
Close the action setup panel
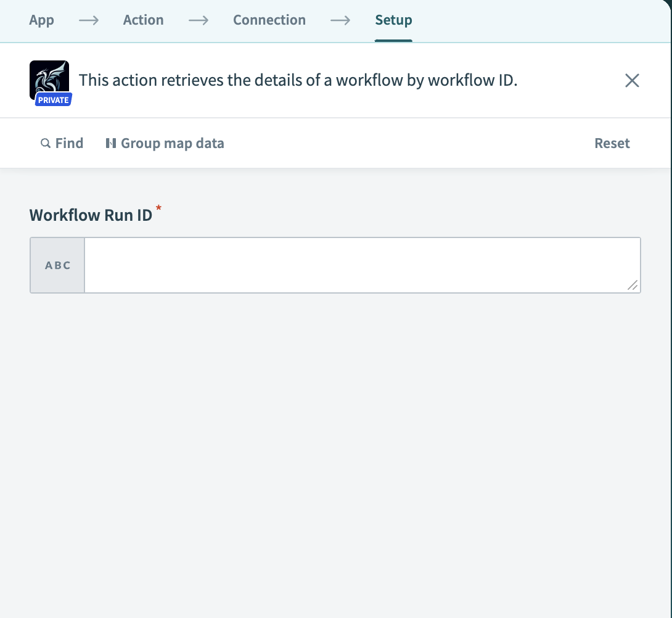(x=632, y=81)
